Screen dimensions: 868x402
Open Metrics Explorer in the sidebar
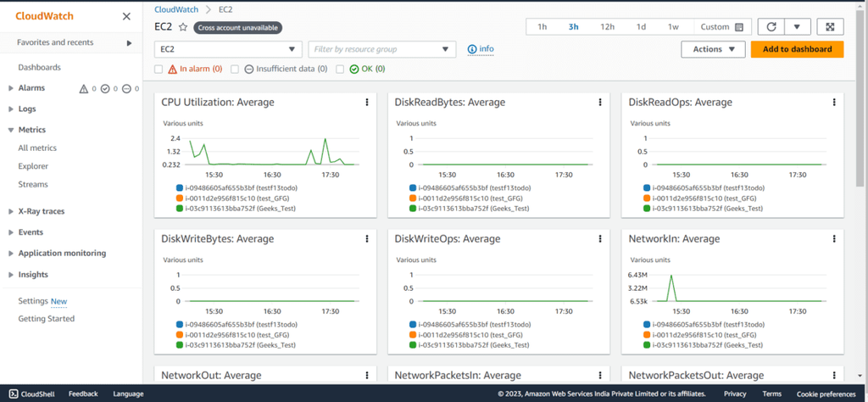click(33, 166)
